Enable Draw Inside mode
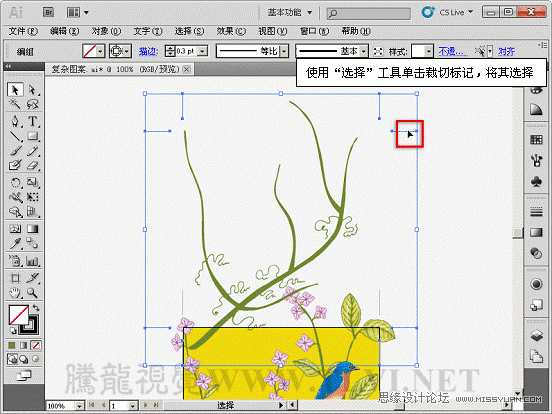This screenshot has width=552, height=414. point(36,359)
